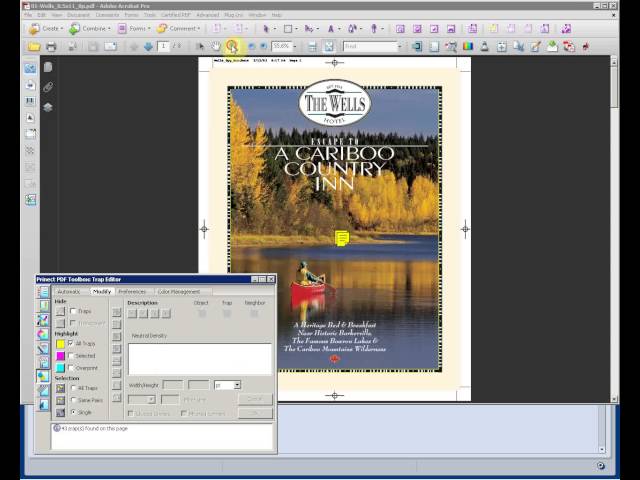The height and width of the screenshot is (480, 640).
Task: Open the Document menu
Action: [78, 15]
